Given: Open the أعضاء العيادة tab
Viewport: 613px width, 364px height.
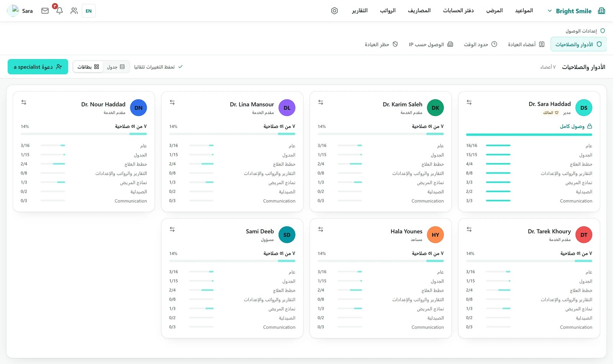Looking at the screenshot, I should coord(526,44).
